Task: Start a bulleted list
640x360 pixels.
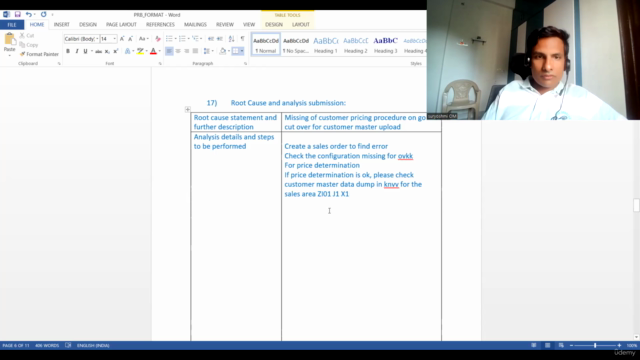Action: pyautogui.click(x=169, y=39)
